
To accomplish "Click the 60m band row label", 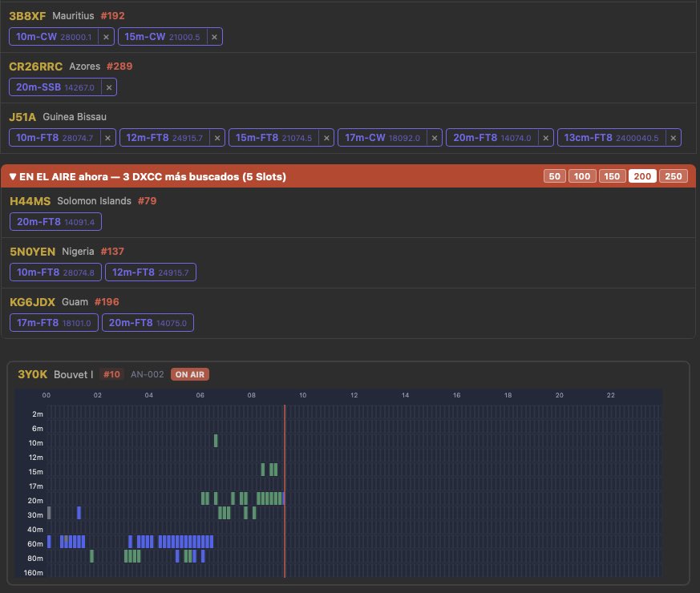I will tap(35, 544).
